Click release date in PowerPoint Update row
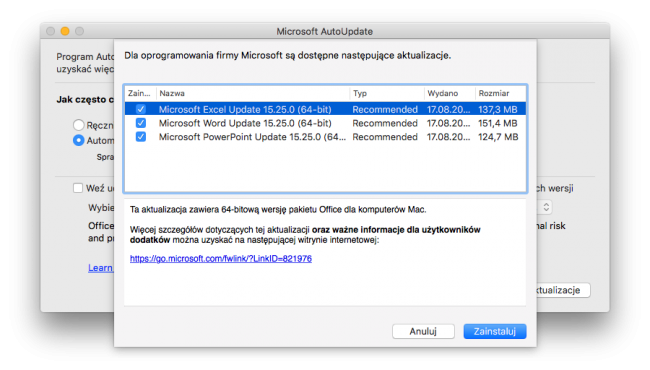The height and width of the screenshot is (370, 650). coord(449,137)
